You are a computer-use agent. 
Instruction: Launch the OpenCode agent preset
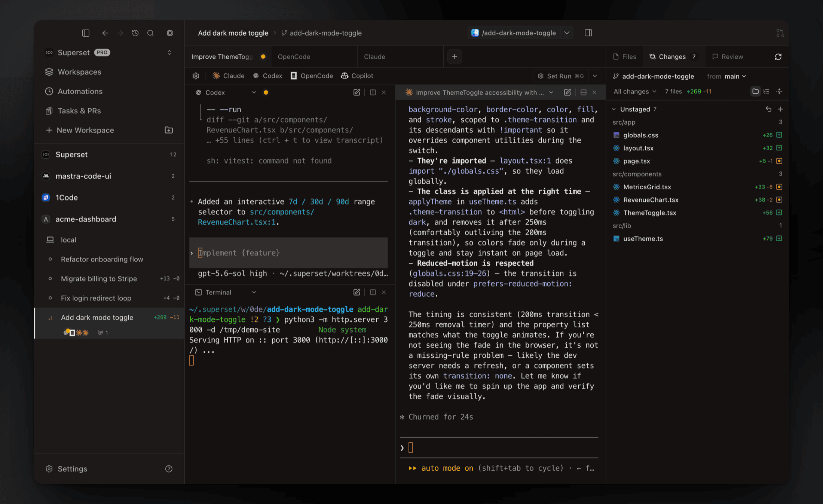(x=312, y=76)
